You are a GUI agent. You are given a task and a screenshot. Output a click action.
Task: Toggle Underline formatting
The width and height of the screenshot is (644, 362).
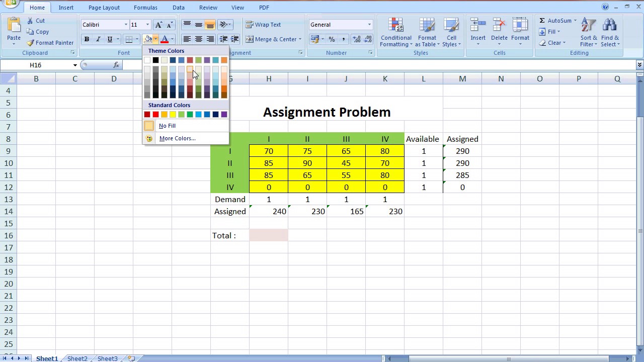(110, 39)
